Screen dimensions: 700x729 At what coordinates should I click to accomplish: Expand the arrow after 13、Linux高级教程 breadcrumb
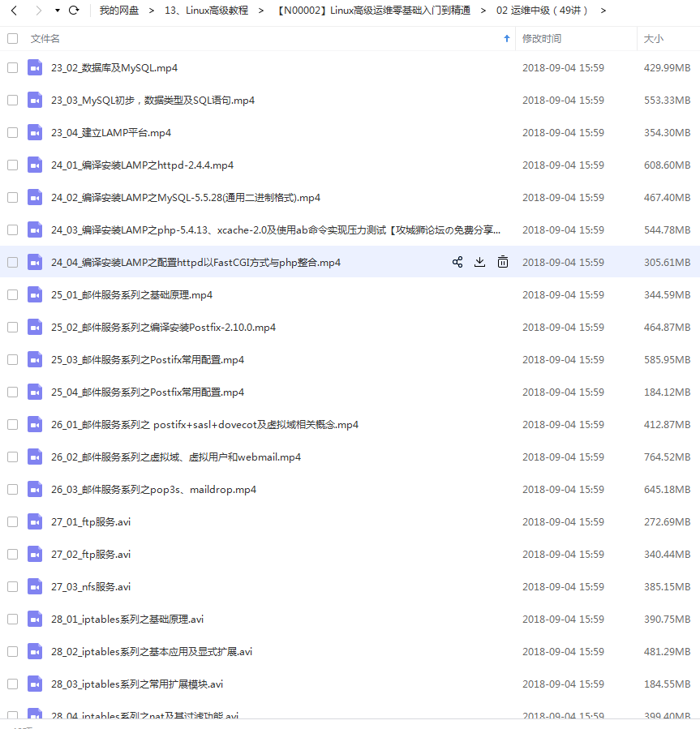[x=261, y=11]
